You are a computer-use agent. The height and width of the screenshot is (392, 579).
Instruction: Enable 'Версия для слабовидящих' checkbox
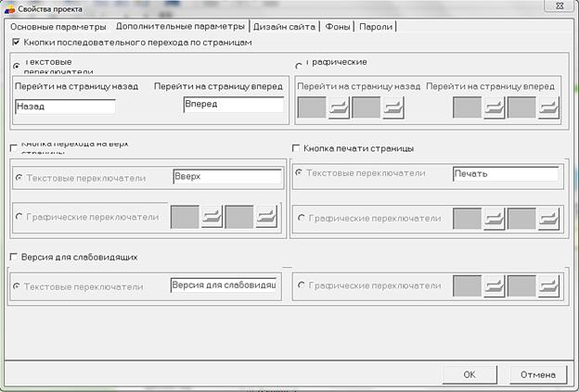pos(14,257)
